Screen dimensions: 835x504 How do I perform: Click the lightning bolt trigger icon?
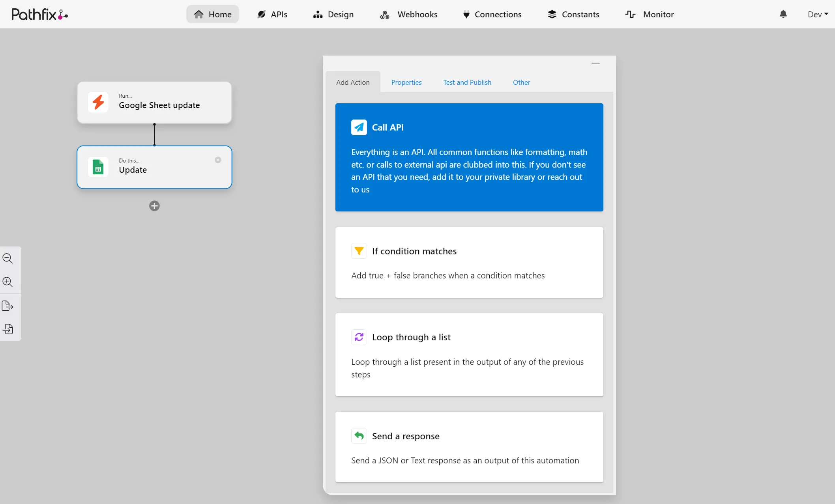[x=98, y=102]
